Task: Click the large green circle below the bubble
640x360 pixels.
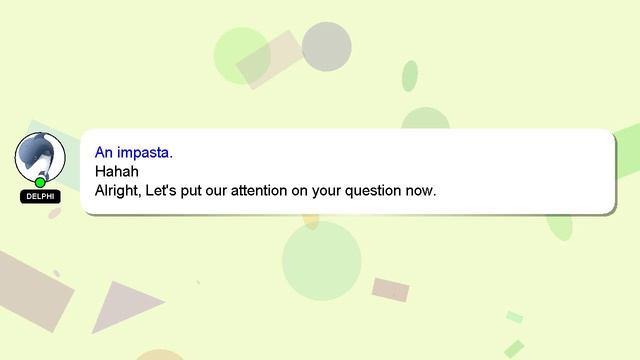Action: [322, 261]
